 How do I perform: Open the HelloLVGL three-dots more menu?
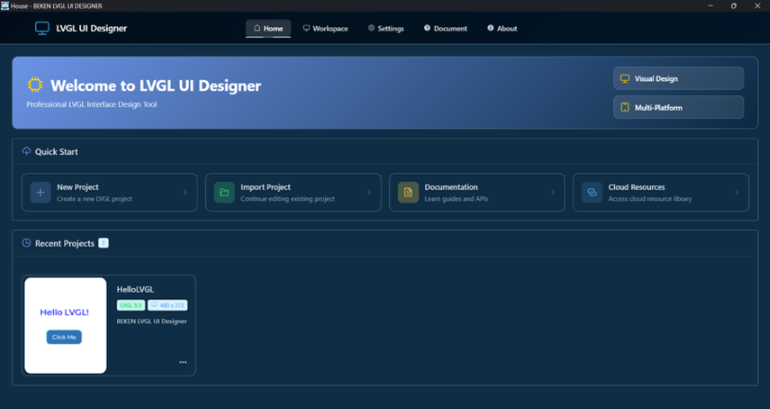[x=183, y=362]
